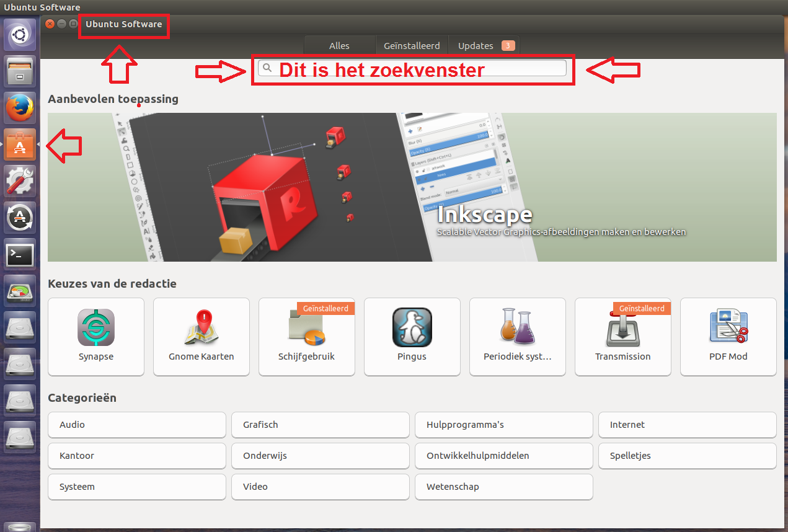
Task: Open the Grafisch category
Action: pyautogui.click(x=321, y=425)
